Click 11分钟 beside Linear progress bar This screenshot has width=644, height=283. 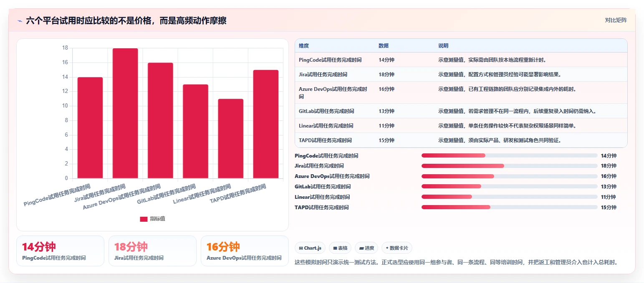point(609,197)
